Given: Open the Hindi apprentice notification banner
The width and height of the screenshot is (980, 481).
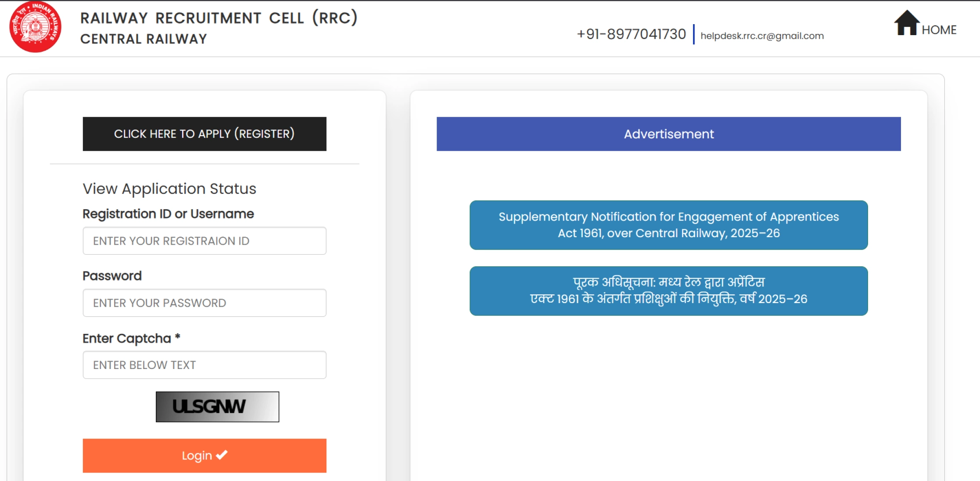Looking at the screenshot, I should pyautogui.click(x=668, y=291).
